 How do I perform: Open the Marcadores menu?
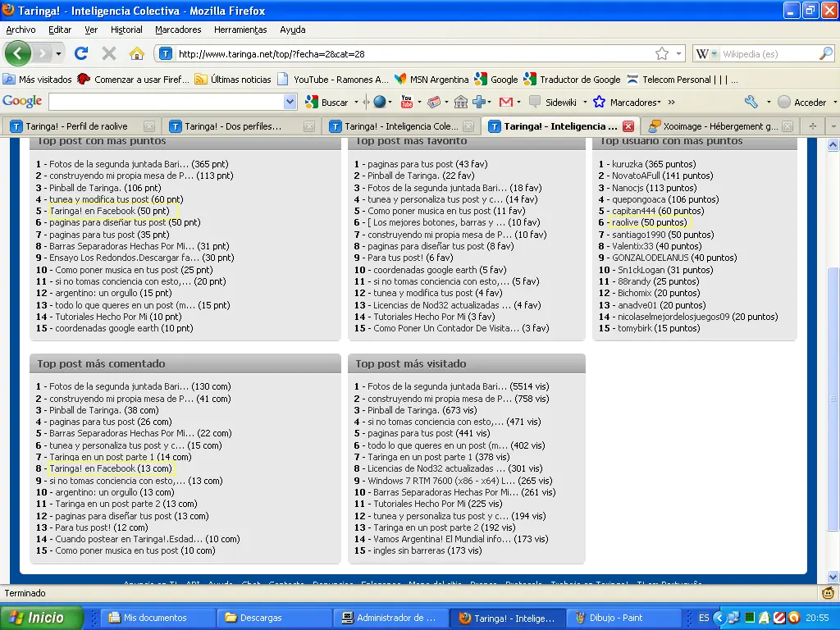coord(178,30)
